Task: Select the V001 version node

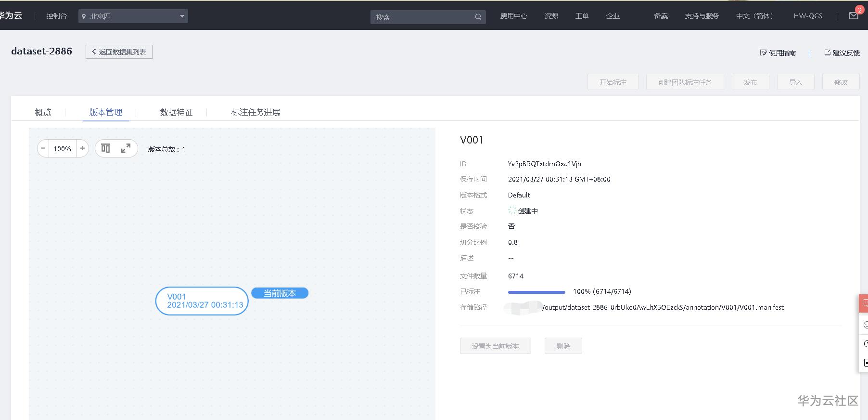Action: coord(202,301)
